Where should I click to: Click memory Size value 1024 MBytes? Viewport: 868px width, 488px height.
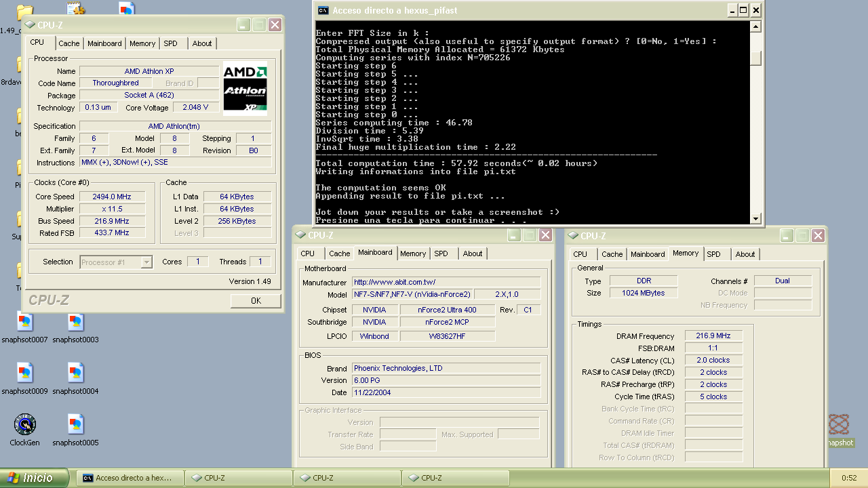[x=644, y=293]
